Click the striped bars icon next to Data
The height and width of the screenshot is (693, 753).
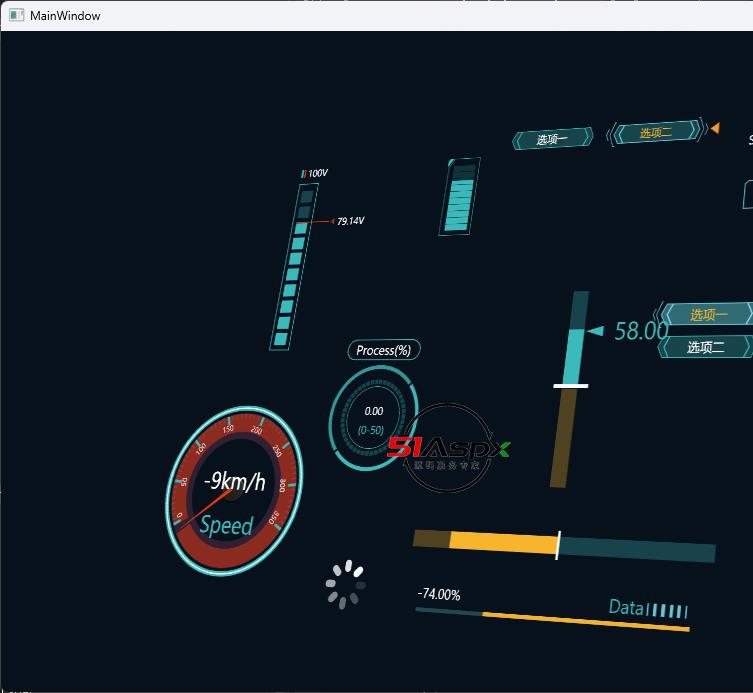[667, 610]
